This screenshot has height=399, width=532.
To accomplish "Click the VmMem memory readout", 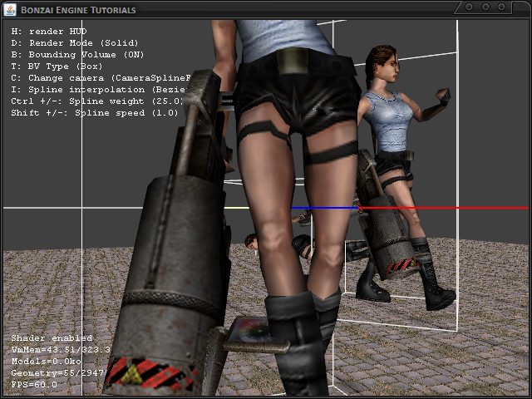I will click(x=60, y=349).
